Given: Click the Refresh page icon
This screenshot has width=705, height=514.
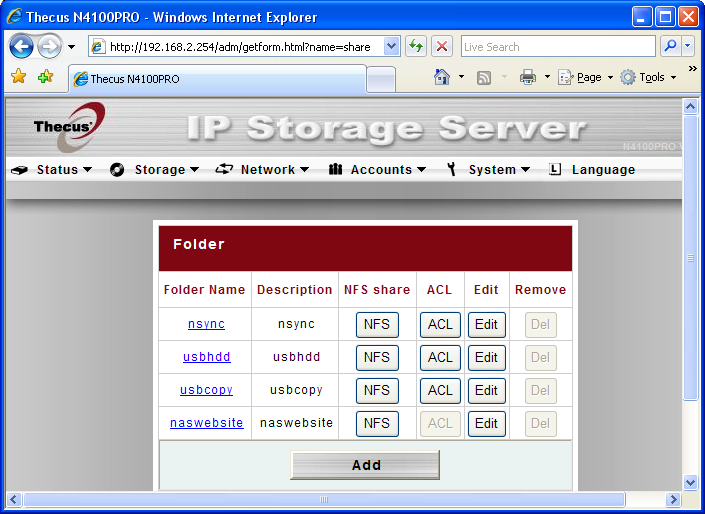Looking at the screenshot, I should (x=415, y=47).
